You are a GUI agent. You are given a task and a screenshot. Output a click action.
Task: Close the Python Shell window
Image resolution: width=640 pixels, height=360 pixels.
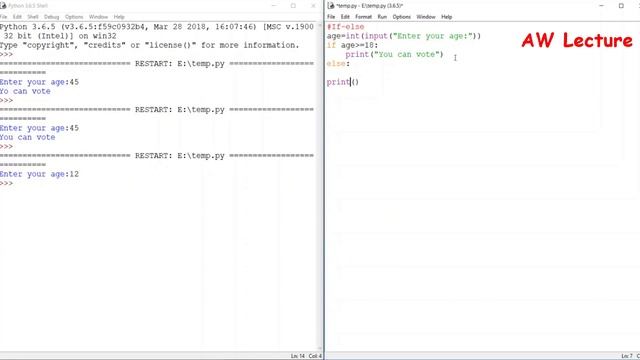(x=313, y=6)
